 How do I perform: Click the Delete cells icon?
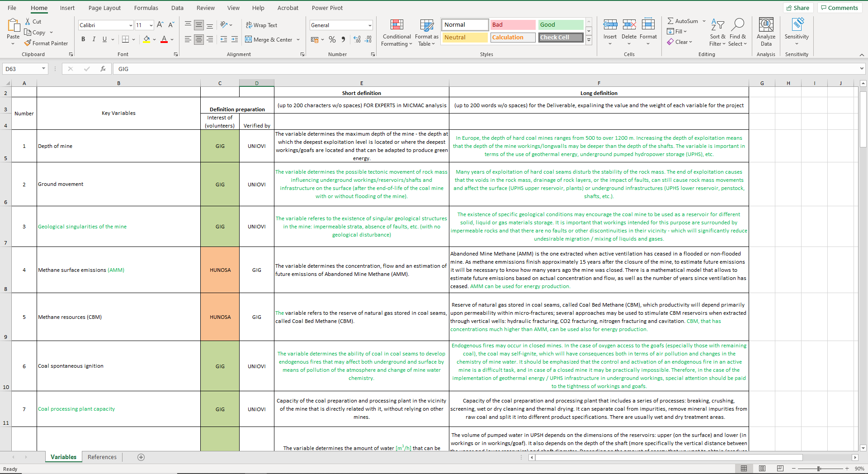click(629, 24)
